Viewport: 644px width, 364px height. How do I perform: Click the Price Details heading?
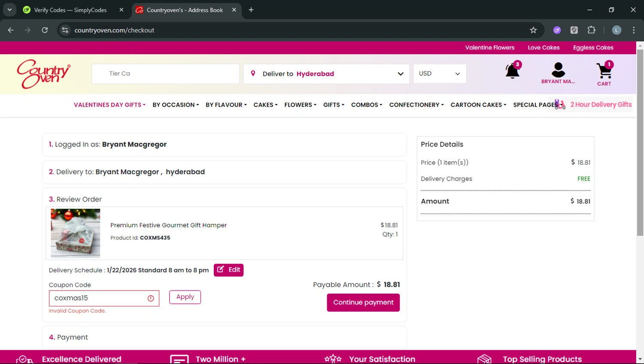[x=442, y=144]
